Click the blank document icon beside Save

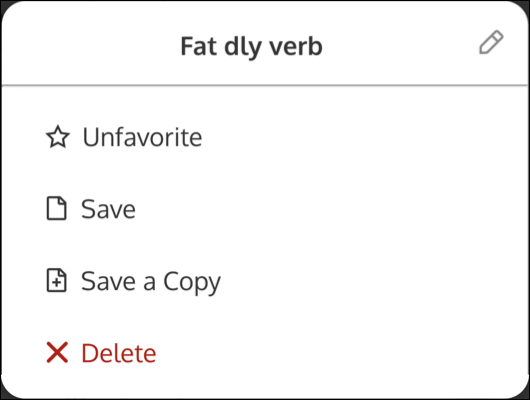tap(56, 208)
